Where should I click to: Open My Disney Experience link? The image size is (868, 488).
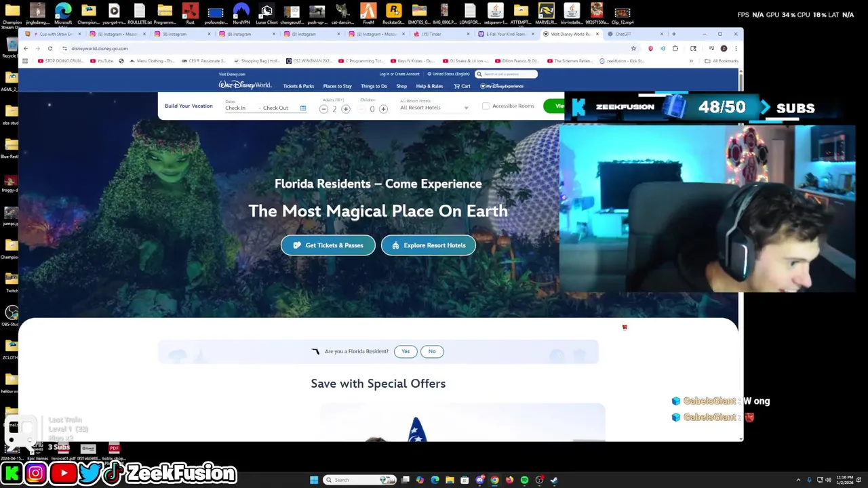(x=502, y=86)
